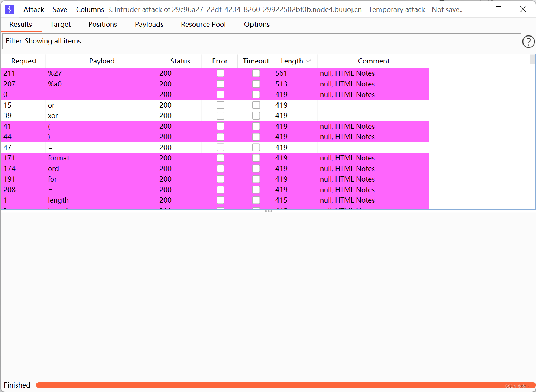
Task: Select the 'or' payload row
Action: [x=215, y=105]
